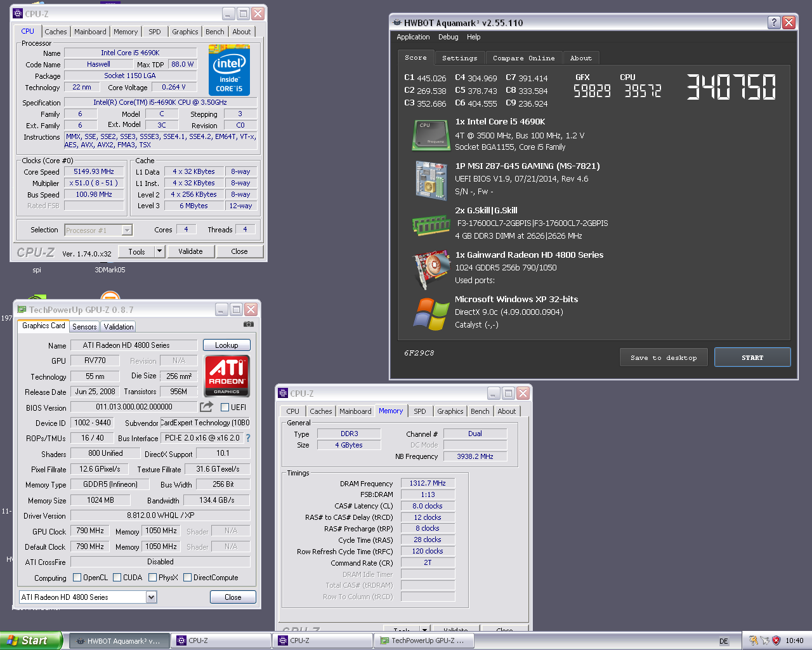Click the Validate button in top CPU-Z
Screen dimensions: 812x650
point(190,251)
